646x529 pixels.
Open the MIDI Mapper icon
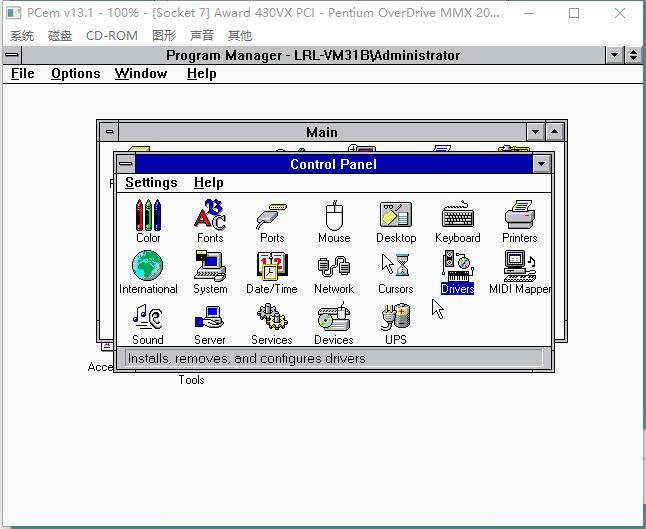point(520,272)
